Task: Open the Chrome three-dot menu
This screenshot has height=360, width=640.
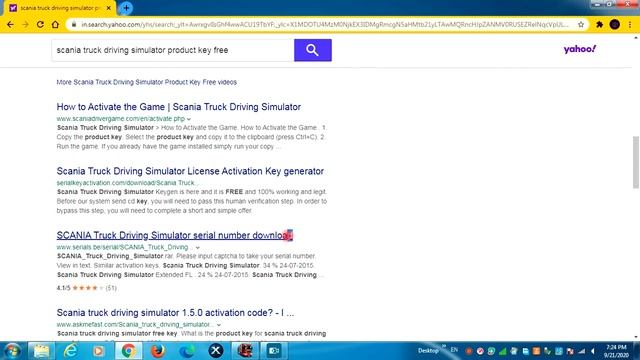Action: tap(630, 24)
